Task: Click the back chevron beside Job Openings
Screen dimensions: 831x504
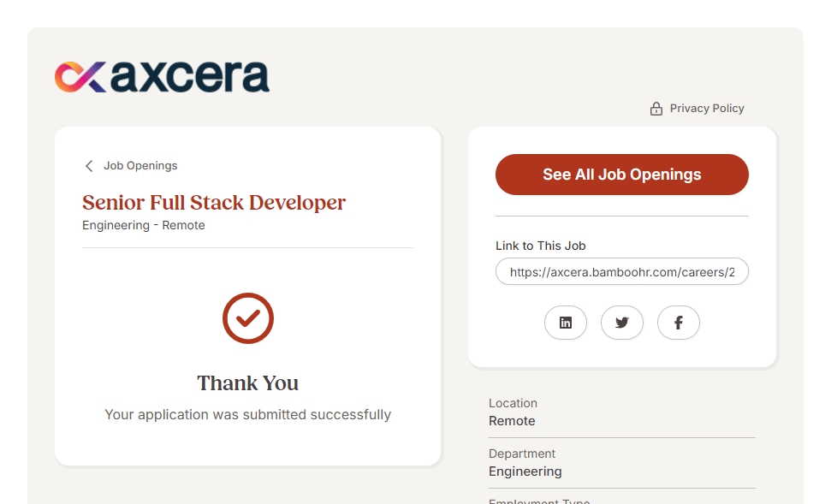Action: coord(89,166)
